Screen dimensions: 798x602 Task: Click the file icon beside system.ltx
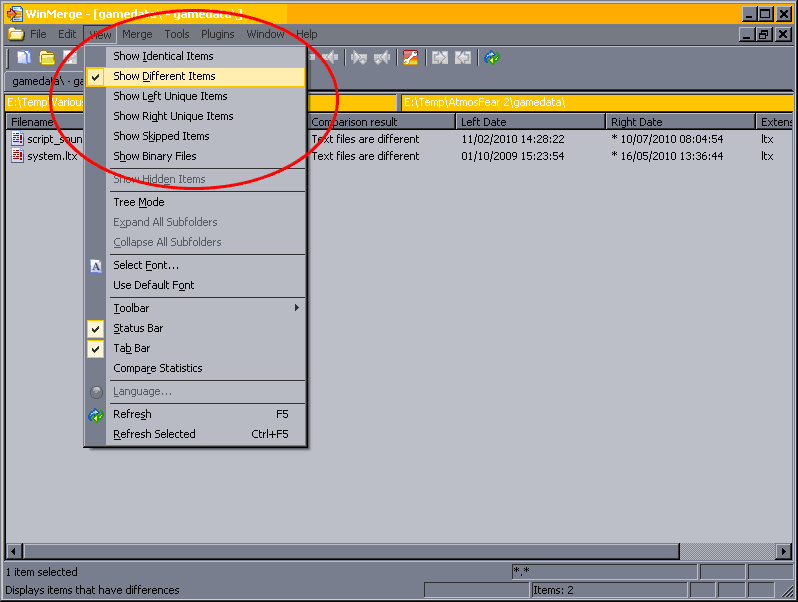coord(18,156)
